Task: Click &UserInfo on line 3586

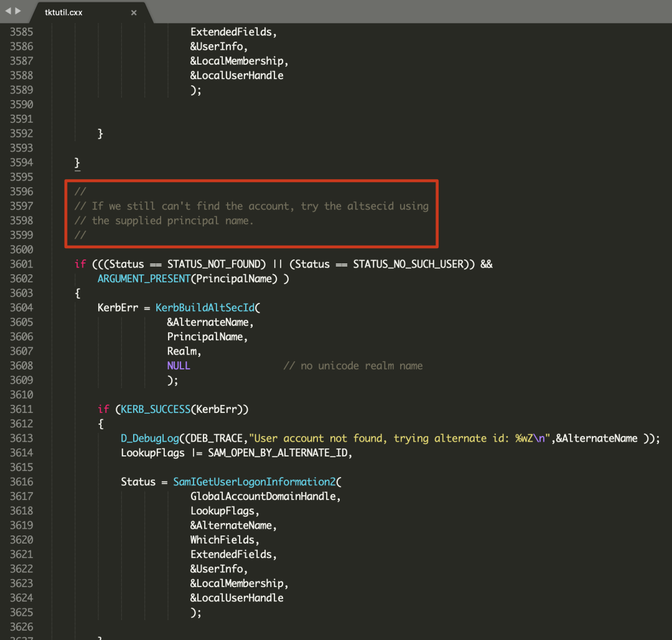Action: [217, 46]
